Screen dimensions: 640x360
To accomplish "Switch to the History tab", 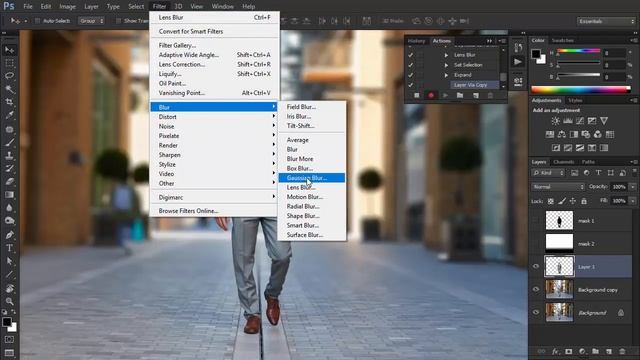I will [416, 41].
